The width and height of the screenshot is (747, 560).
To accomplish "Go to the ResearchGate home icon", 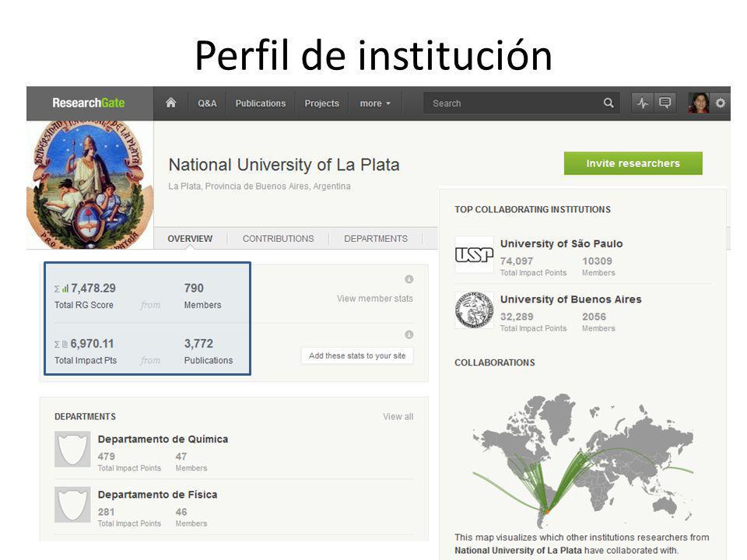I will 170,103.
